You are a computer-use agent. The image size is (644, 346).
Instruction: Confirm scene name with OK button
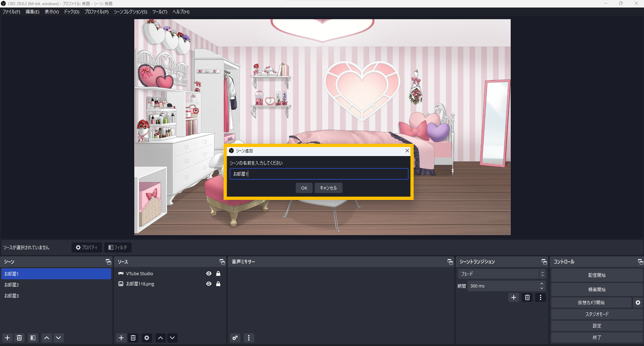[x=304, y=188]
